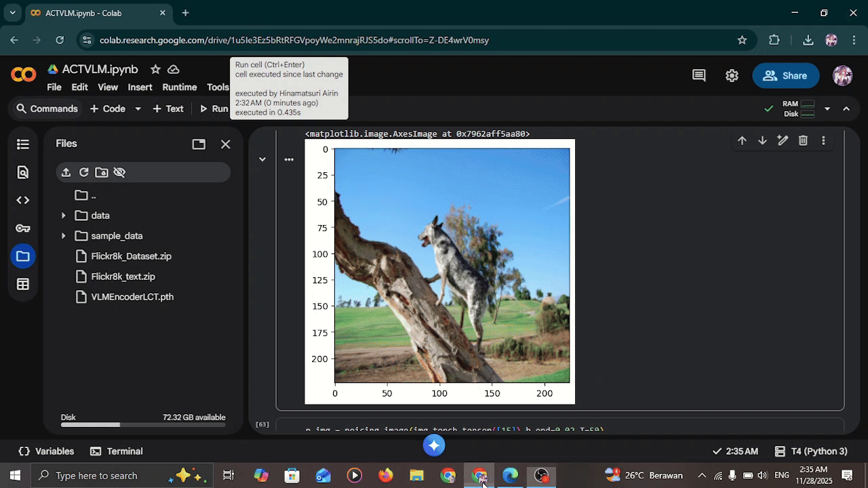
Task: Select Flickr8k_text.zip file
Action: point(123,277)
